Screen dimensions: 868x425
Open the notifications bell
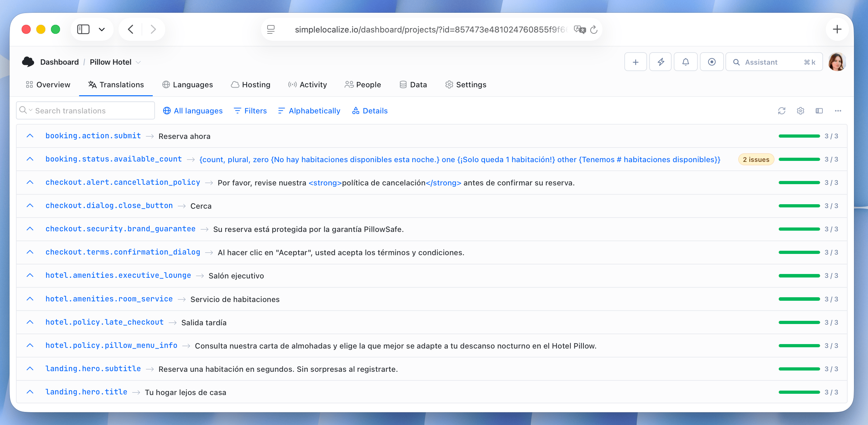686,62
